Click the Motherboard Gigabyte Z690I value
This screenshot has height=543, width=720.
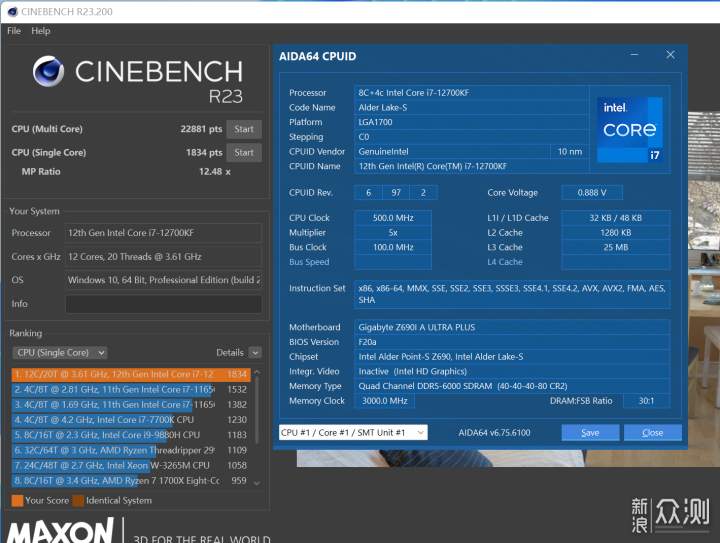coord(512,327)
